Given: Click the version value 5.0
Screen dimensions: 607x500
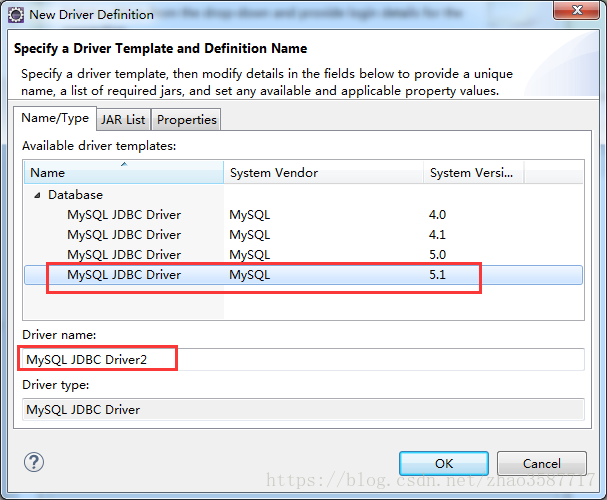Looking at the screenshot, I should click(x=437, y=255).
